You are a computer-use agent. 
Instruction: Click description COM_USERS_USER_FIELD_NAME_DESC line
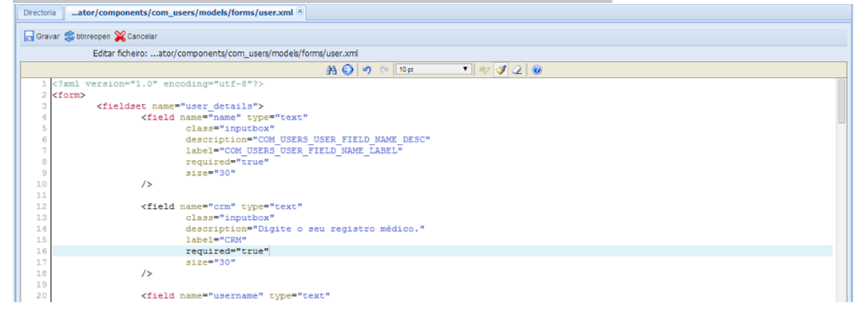[x=307, y=139]
